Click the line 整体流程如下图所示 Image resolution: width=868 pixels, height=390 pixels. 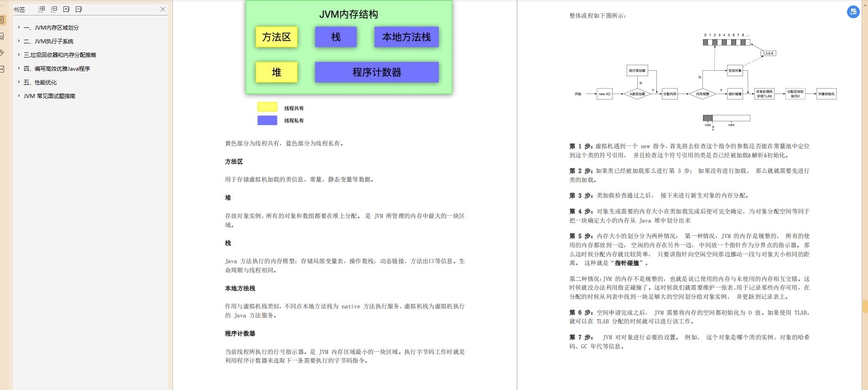pos(598,16)
